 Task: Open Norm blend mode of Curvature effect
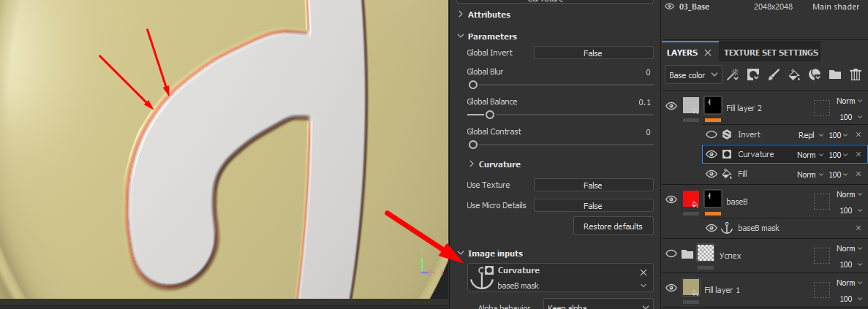811,155
